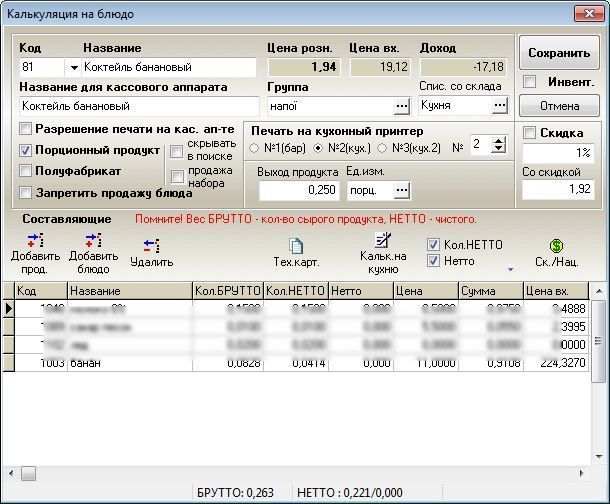Screen dimensions: 610x504
Task: Click the Выход продукта field 0,250
Action: pos(298,190)
